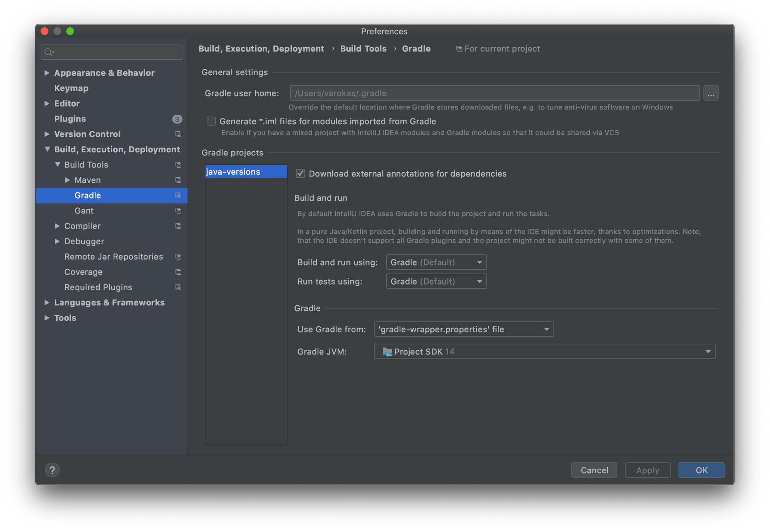Enable Generate *.iml files checkbox
Image resolution: width=770 pixels, height=532 pixels.
tap(211, 121)
